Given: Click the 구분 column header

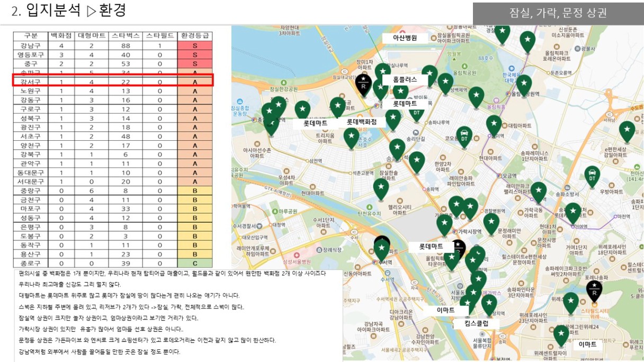Looking at the screenshot, I should (30, 36).
